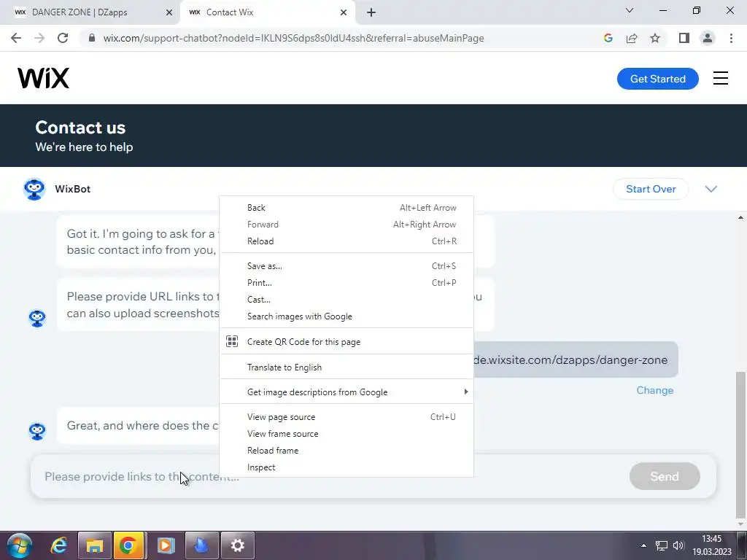Image resolution: width=747 pixels, height=560 pixels.
Task: Choose Search images with Google
Action: tap(347, 316)
